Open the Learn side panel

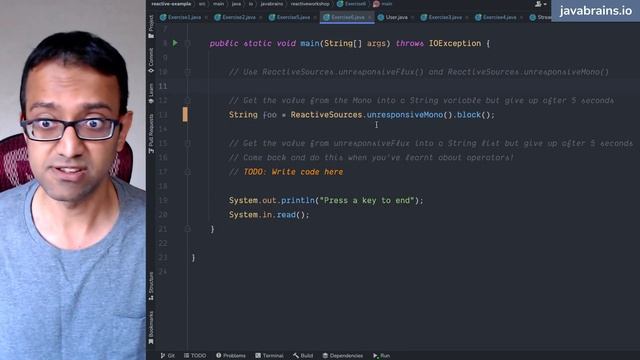151,93
